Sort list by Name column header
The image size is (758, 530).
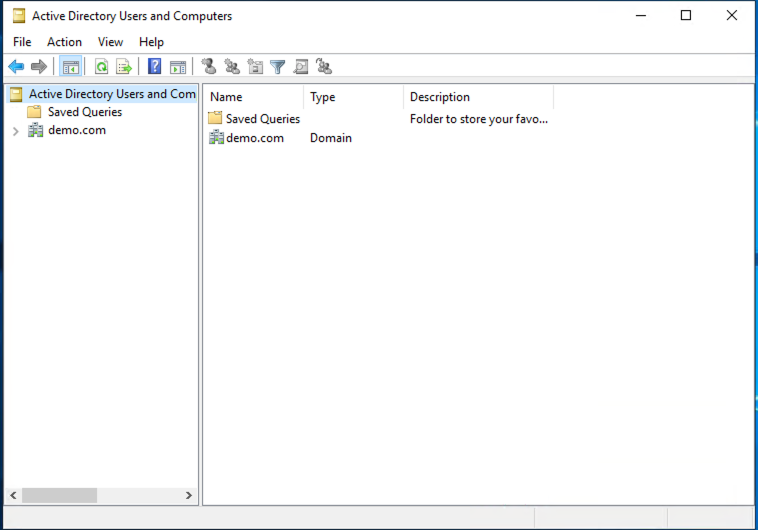point(254,97)
